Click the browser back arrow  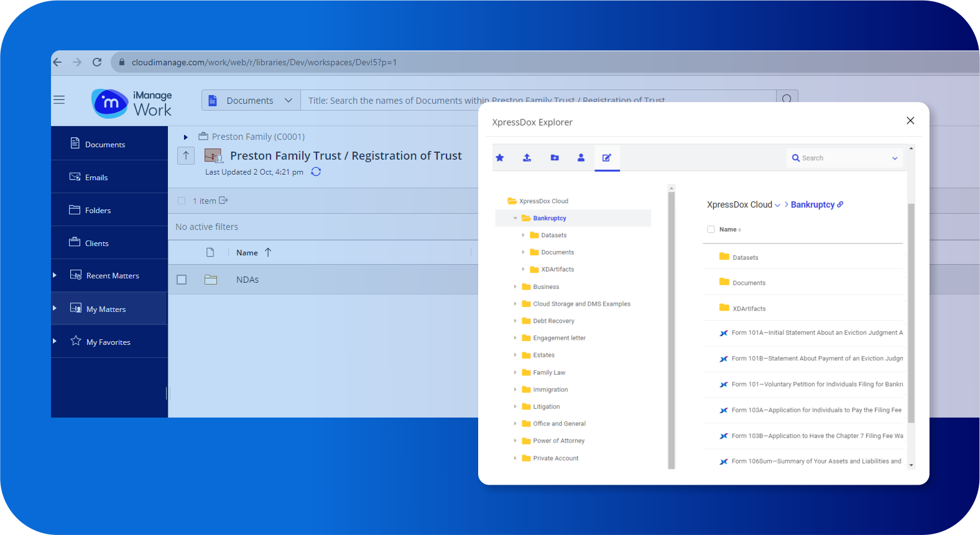tap(58, 62)
